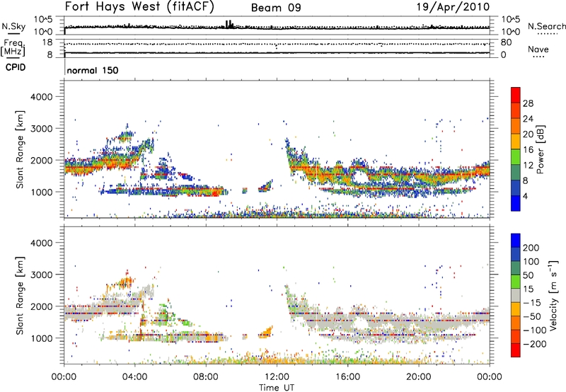The width and height of the screenshot is (566, 392).
Task: Click the 'N.Sky' legend label
Action: click(13, 26)
